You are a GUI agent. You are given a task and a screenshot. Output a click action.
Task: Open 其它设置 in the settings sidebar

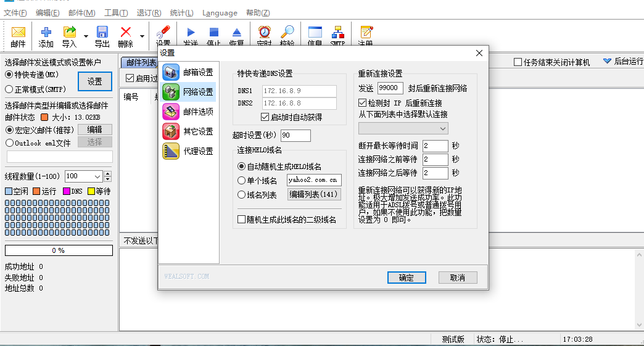[x=189, y=131]
